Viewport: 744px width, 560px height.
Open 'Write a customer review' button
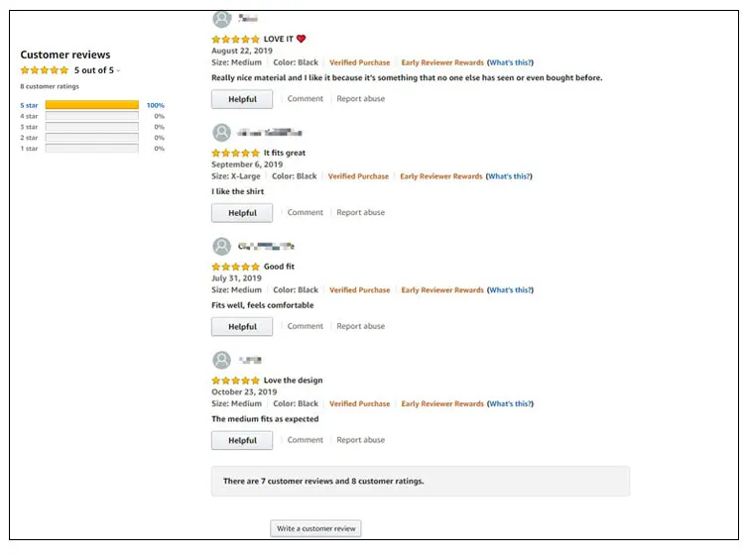point(315,528)
